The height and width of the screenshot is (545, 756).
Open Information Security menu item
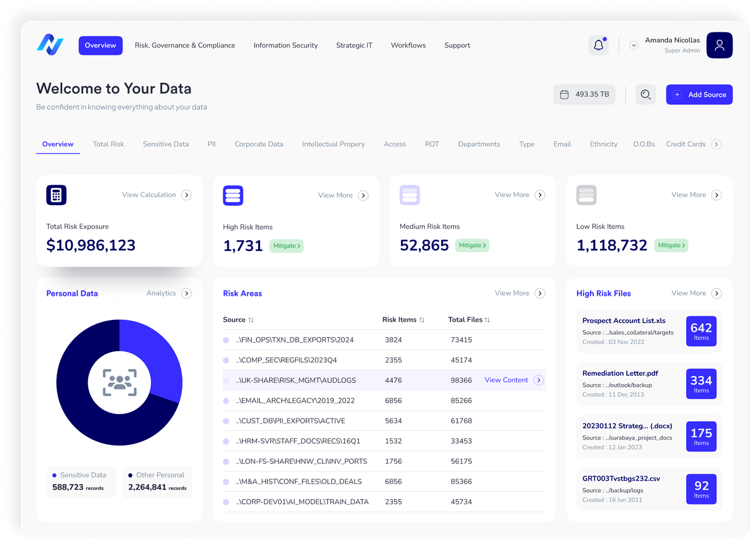tap(285, 45)
